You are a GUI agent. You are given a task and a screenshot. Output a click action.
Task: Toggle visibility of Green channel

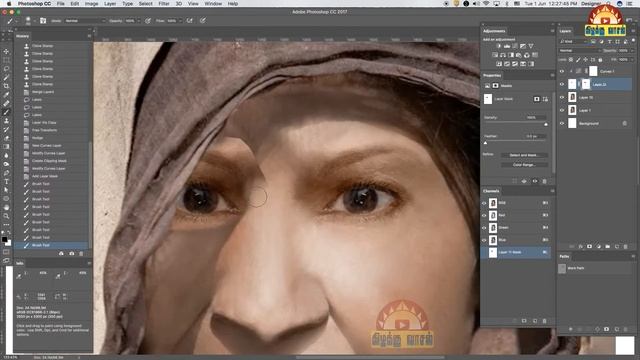[484, 227]
